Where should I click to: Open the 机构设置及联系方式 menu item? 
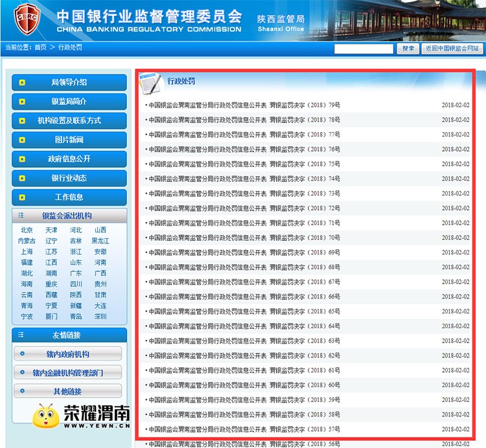coord(69,121)
